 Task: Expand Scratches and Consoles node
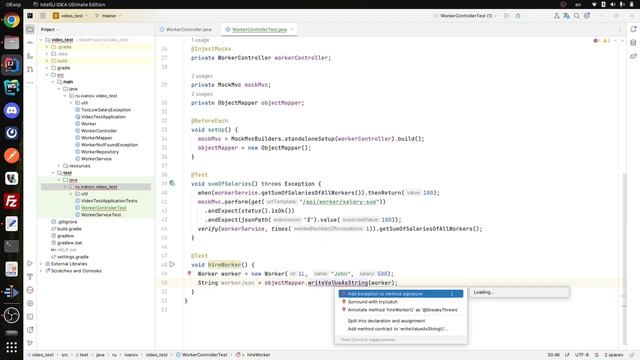(x=41, y=271)
